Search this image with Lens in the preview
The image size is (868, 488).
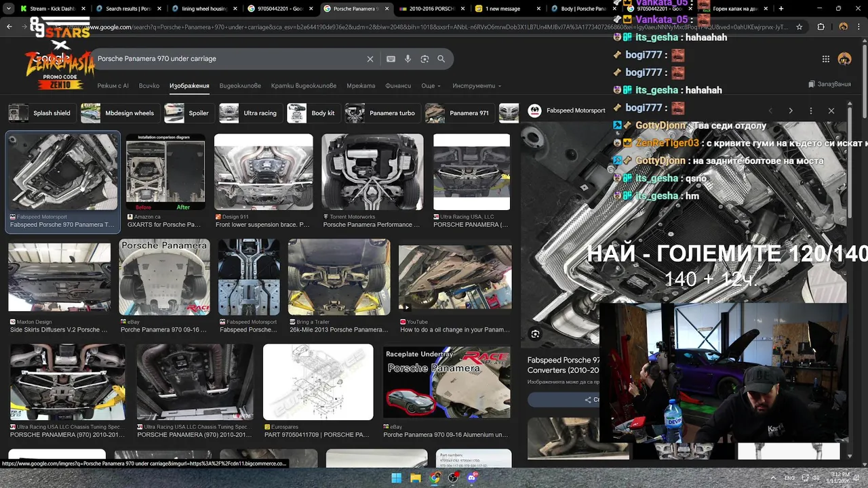[x=536, y=334]
